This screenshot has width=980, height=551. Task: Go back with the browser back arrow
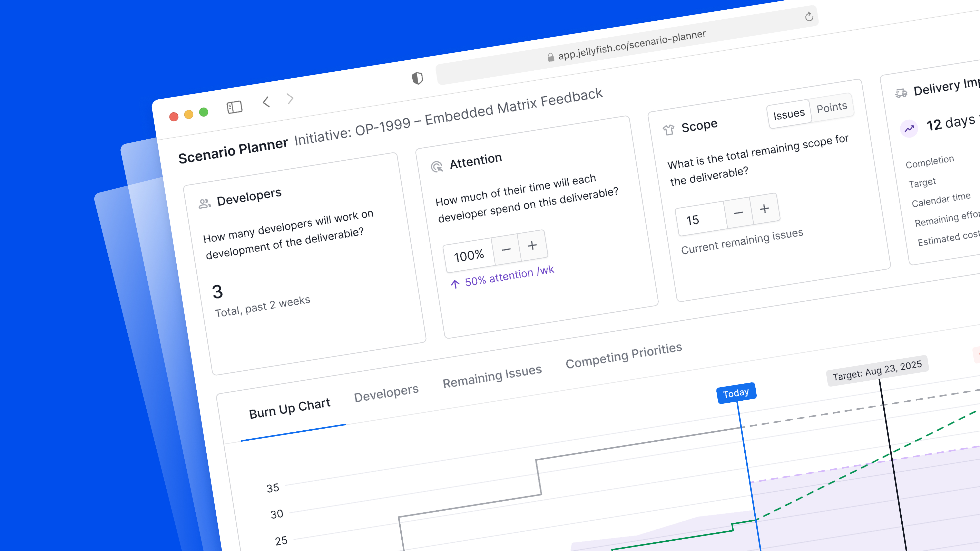[x=266, y=102]
